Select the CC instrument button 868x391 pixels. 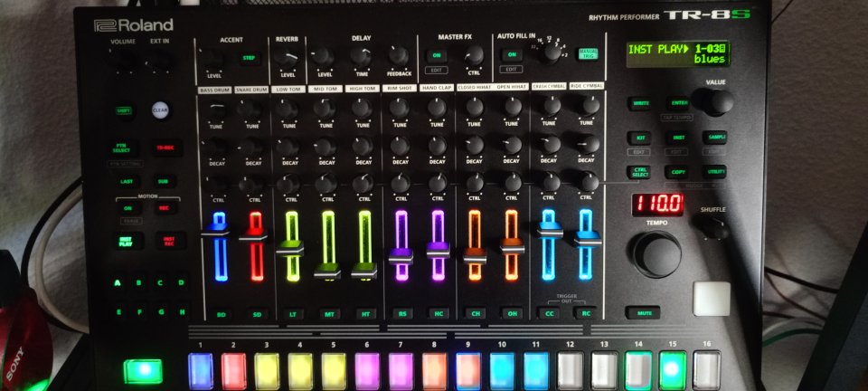point(548,313)
